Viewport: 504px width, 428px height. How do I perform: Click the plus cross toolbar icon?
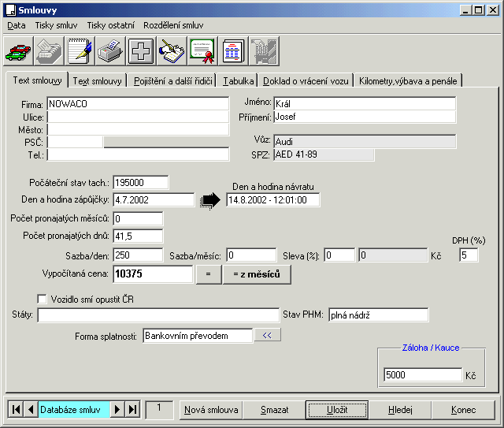pos(142,51)
